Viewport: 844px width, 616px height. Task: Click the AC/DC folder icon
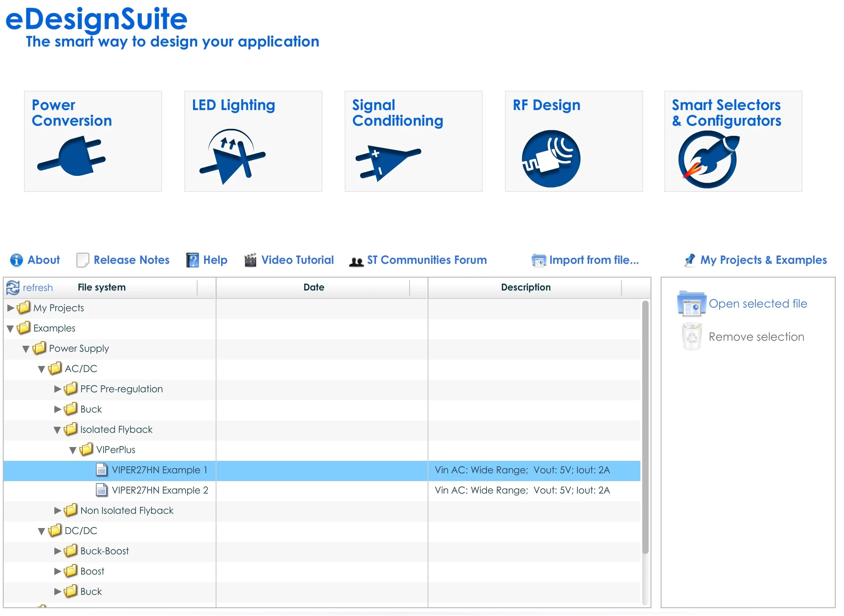[55, 368]
